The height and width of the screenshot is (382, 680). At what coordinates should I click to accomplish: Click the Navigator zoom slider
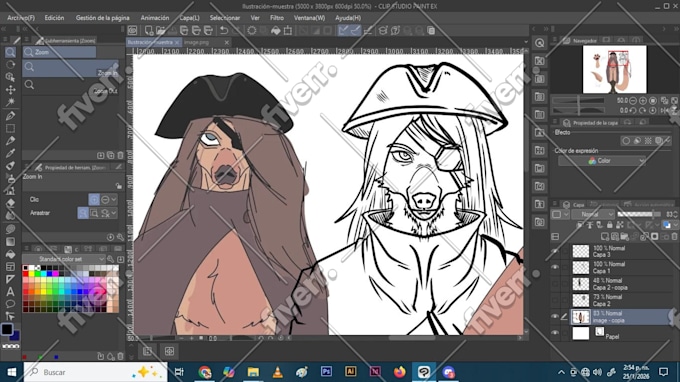(579, 101)
